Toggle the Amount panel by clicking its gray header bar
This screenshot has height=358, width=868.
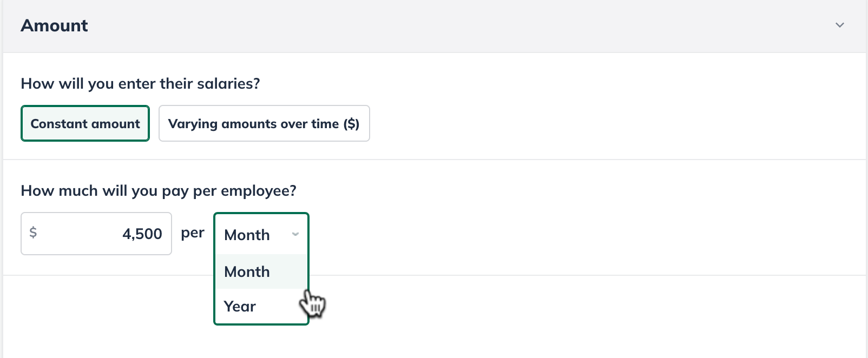coord(434,26)
